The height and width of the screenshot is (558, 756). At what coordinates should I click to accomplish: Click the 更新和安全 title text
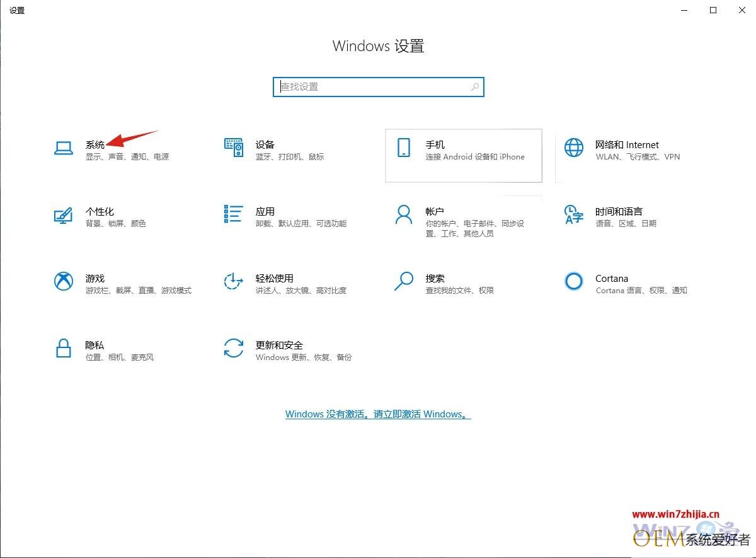(279, 345)
